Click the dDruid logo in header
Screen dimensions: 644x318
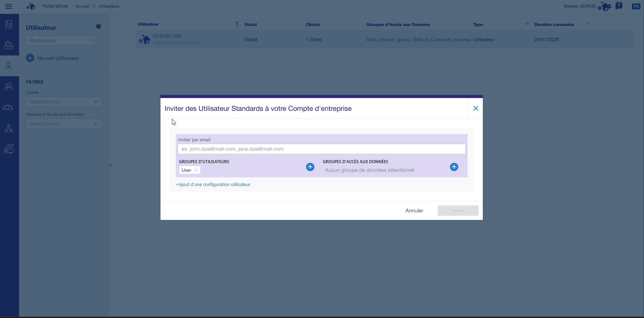tap(31, 6)
